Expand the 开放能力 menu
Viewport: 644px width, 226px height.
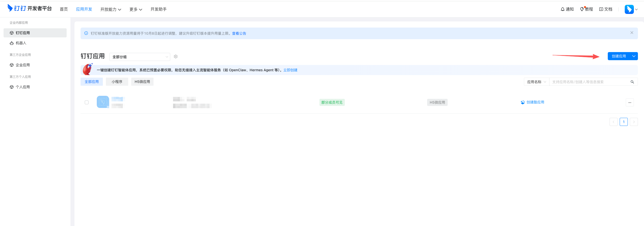tap(111, 9)
